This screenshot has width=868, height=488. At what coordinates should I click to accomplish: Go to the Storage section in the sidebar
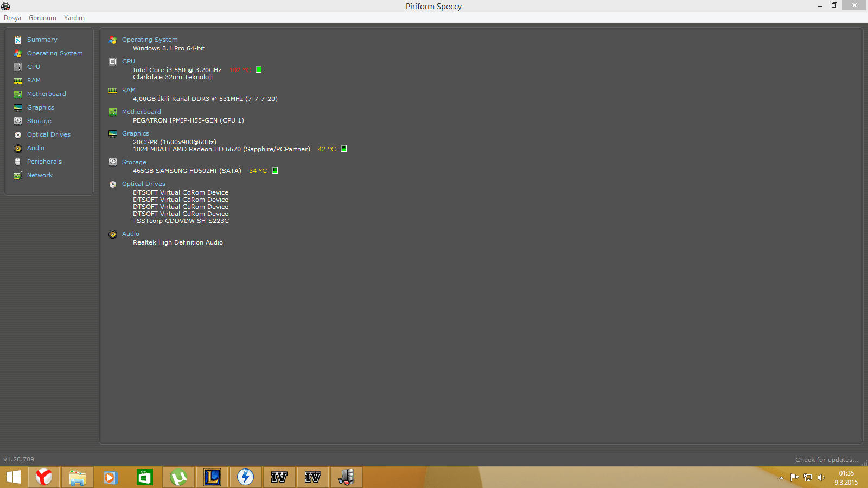pos(39,121)
